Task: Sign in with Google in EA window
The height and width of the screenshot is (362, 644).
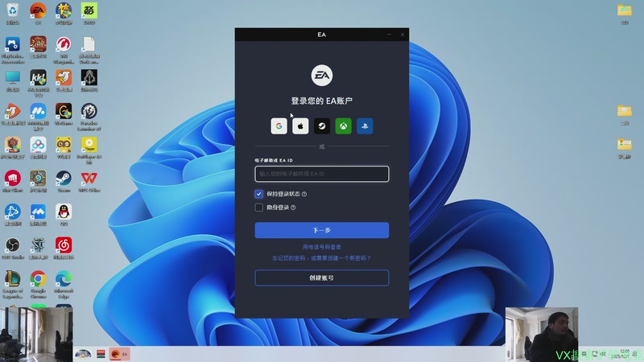Action: point(279,126)
